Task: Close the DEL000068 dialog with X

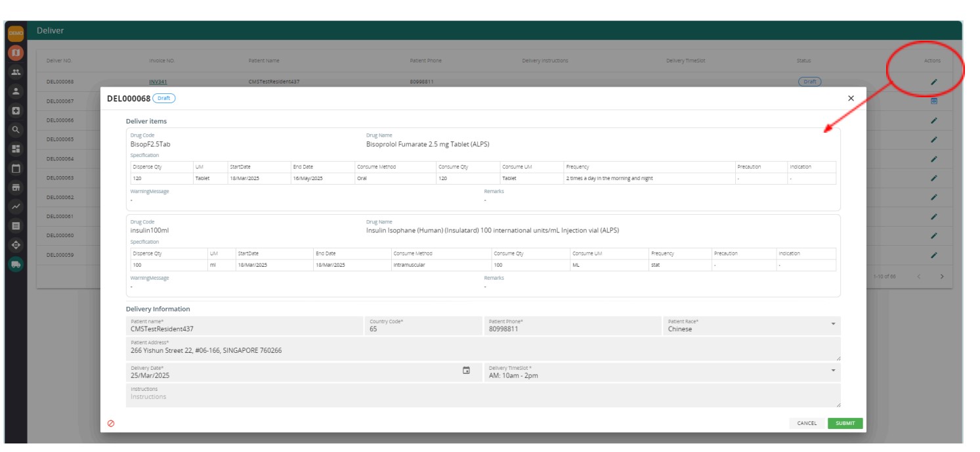Action: 851,98
